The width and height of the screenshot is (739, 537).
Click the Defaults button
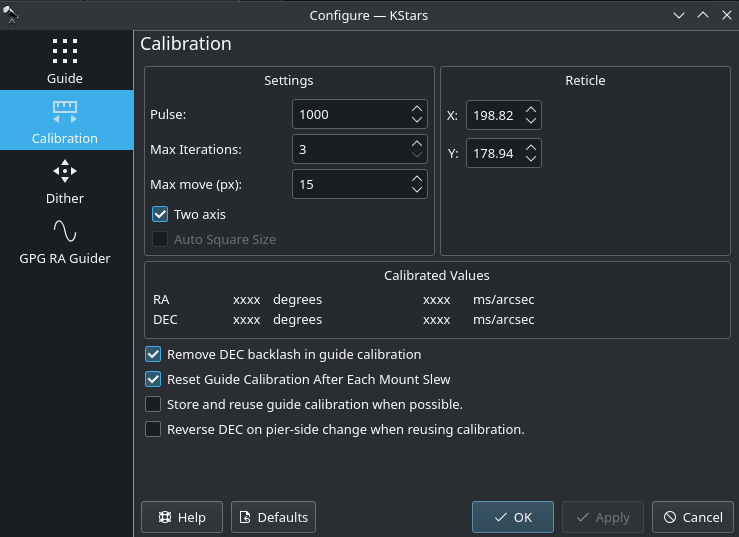coord(273,517)
